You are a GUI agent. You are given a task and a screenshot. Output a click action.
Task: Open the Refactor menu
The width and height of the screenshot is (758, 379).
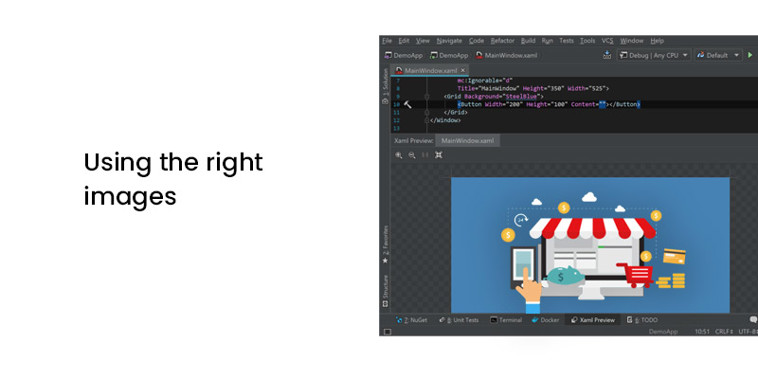pos(502,41)
